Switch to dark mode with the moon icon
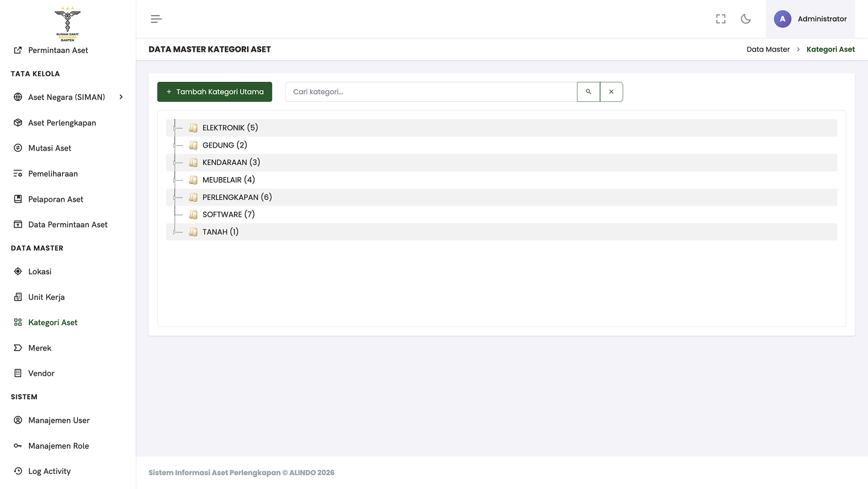 click(x=746, y=19)
